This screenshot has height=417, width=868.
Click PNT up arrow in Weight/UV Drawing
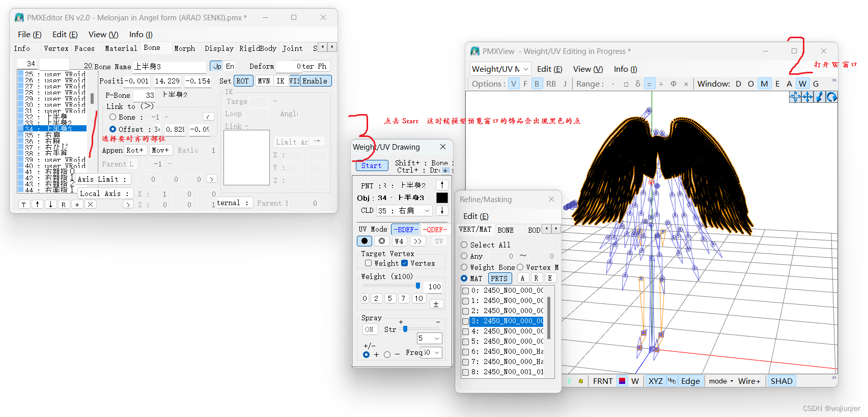(442, 185)
